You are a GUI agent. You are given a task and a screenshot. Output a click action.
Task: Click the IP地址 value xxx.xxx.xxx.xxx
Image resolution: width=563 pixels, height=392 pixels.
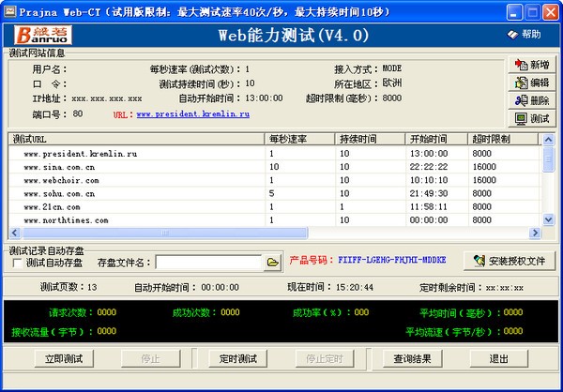107,98
